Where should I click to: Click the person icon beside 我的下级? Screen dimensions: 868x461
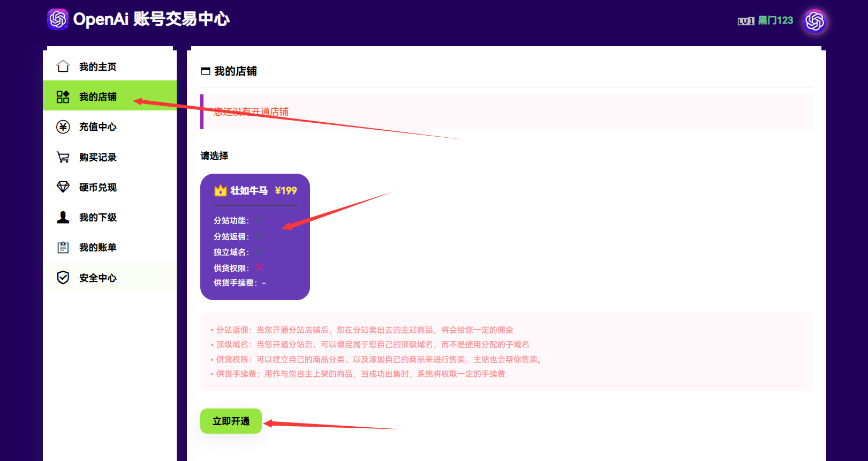pos(63,217)
